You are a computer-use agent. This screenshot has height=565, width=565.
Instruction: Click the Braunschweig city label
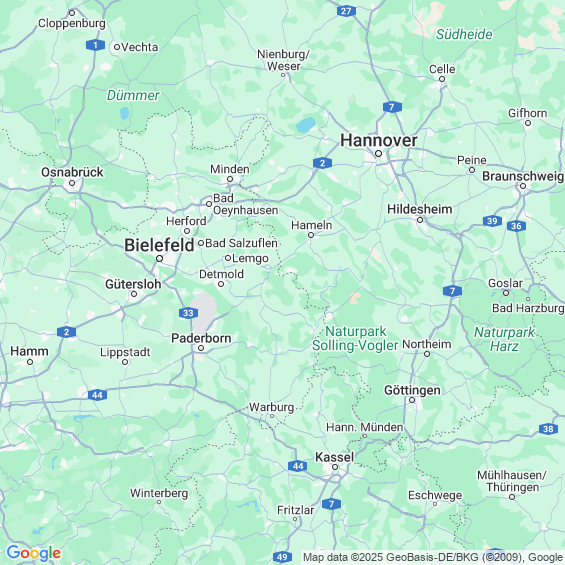[x=523, y=176]
